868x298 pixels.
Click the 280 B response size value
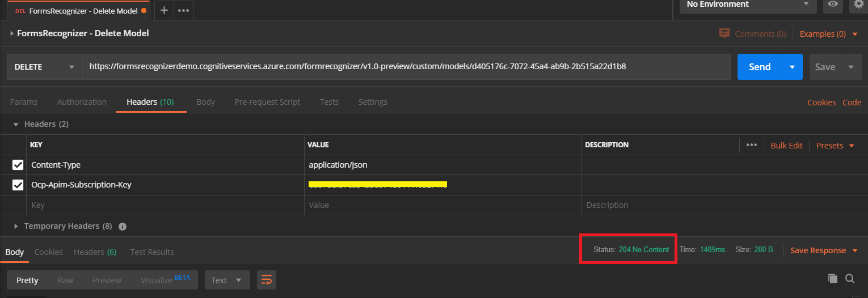(763, 249)
